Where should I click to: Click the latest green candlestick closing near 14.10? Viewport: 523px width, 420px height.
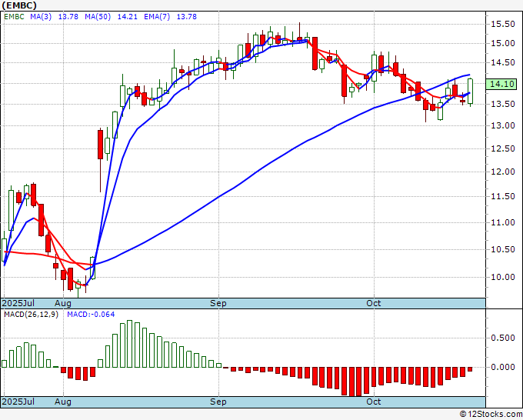pyautogui.click(x=470, y=91)
